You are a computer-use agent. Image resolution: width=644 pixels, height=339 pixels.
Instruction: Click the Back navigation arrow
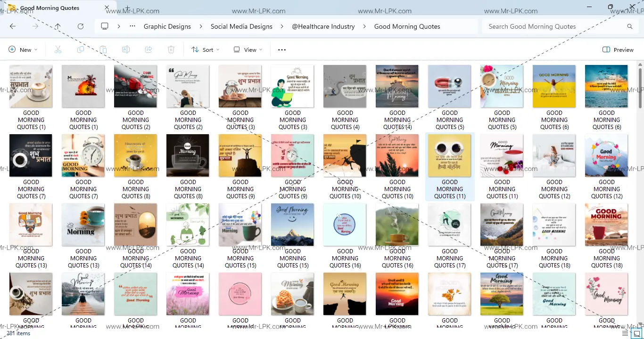(x=13, y=26)
